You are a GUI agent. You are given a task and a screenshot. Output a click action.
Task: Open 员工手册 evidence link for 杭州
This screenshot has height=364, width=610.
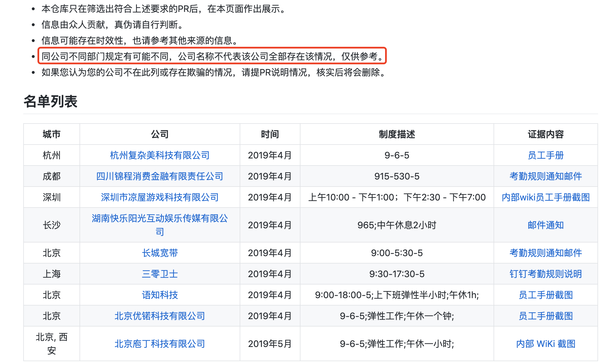[546, 155]
